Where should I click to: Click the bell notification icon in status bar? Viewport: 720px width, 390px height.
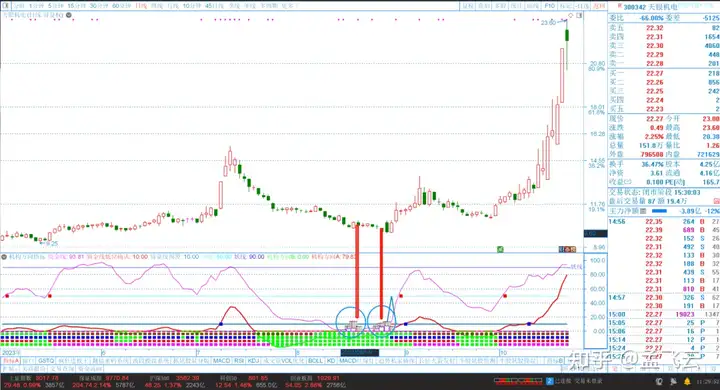coord(687,381)
